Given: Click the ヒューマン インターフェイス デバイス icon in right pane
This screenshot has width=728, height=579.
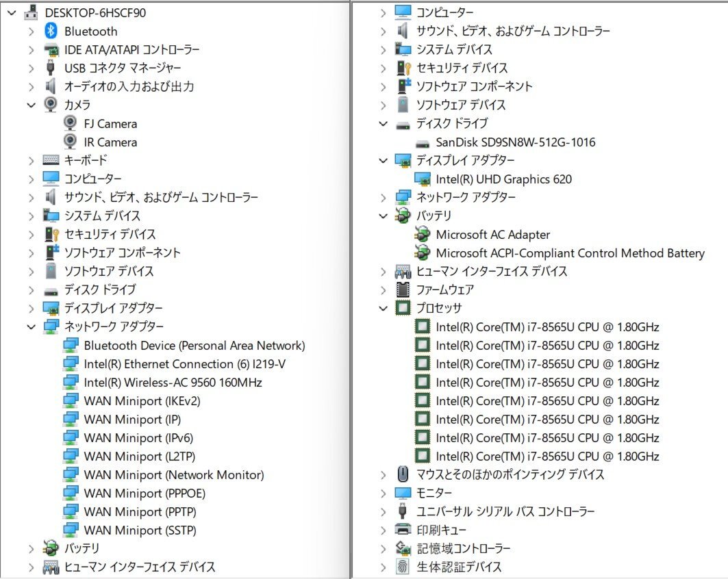Looking at the screenshot, I should pos(403,272).
